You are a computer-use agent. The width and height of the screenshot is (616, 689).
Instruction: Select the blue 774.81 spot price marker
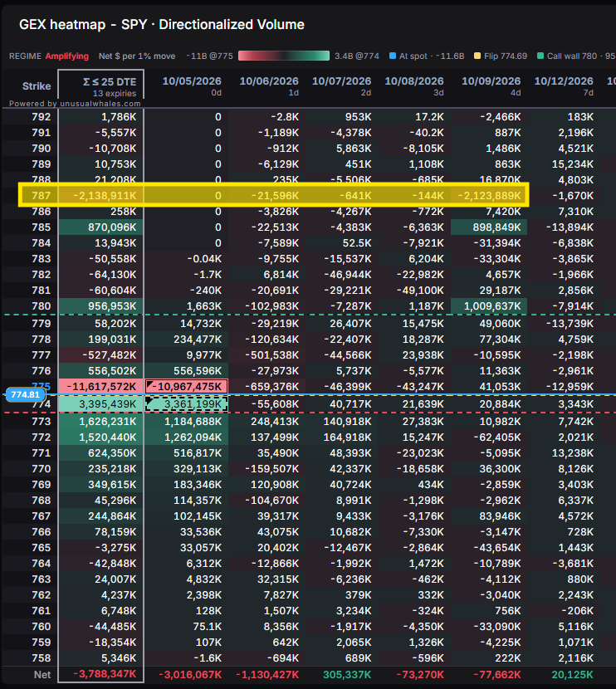point(25,394)
